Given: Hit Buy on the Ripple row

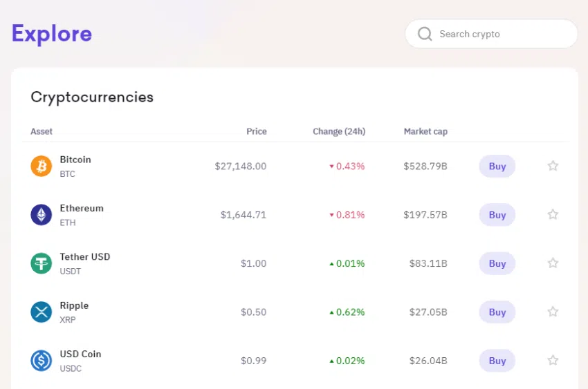Looking at the screenshot, I should coord(497,312).
